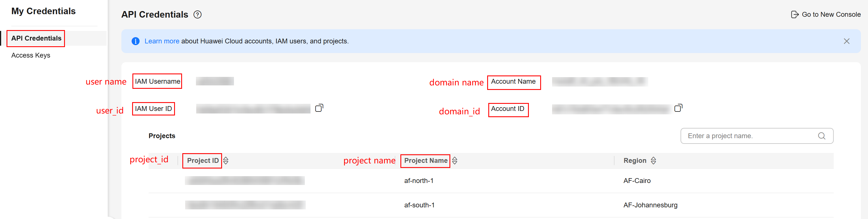Sort projects by Project Name
868x219 pixels.
pyautogui.click(x=455, y=161)
